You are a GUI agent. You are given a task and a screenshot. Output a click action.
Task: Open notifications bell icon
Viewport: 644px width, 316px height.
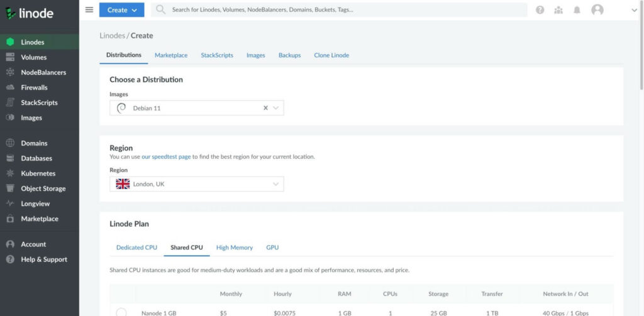tap(577, 10)
